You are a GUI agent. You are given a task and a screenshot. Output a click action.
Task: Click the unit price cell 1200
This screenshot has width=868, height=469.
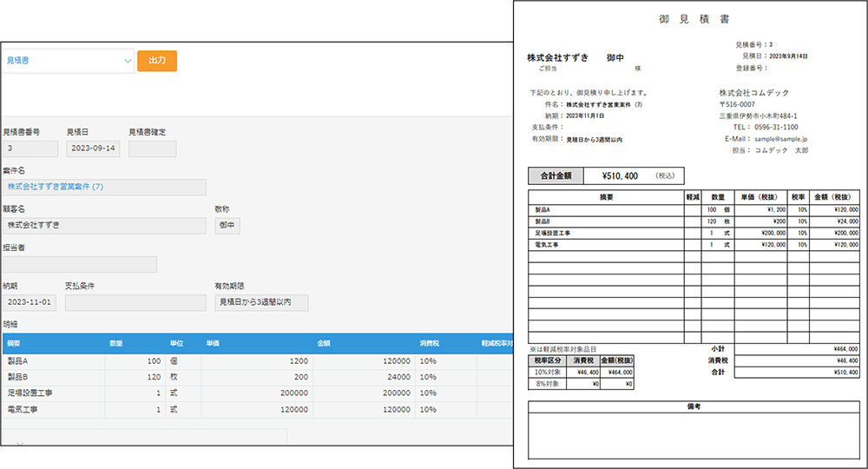pos(255,361)
